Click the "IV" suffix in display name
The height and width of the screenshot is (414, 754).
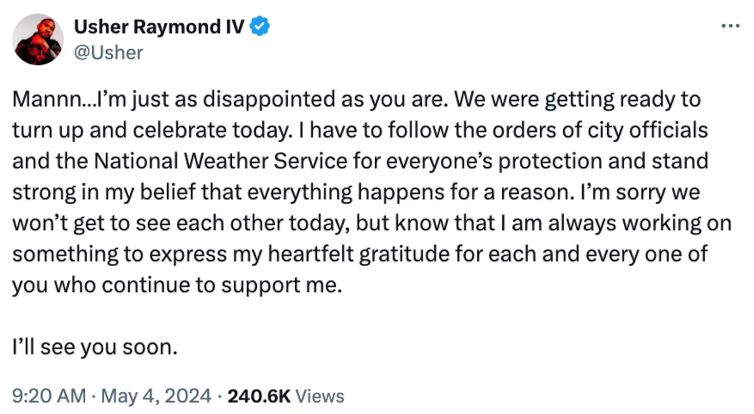click(235, 27)
